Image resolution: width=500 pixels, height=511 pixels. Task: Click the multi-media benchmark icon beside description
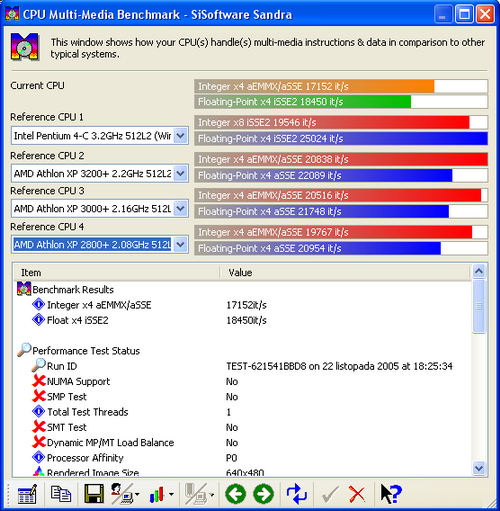click(25, 47)
